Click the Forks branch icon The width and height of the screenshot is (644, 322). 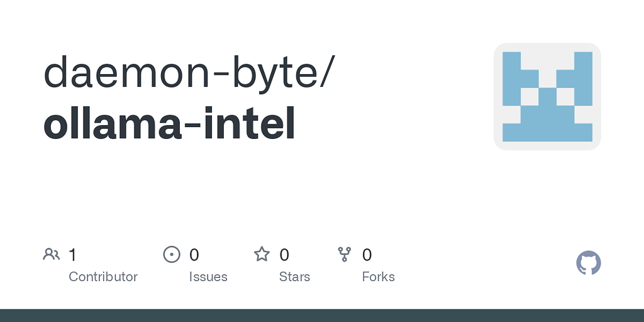tap(344, 254)
